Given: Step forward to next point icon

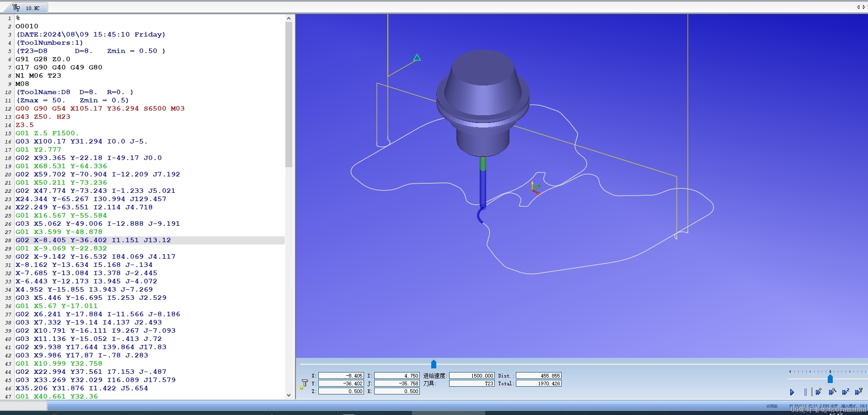Looking at the screenshot, I should 819,392.
